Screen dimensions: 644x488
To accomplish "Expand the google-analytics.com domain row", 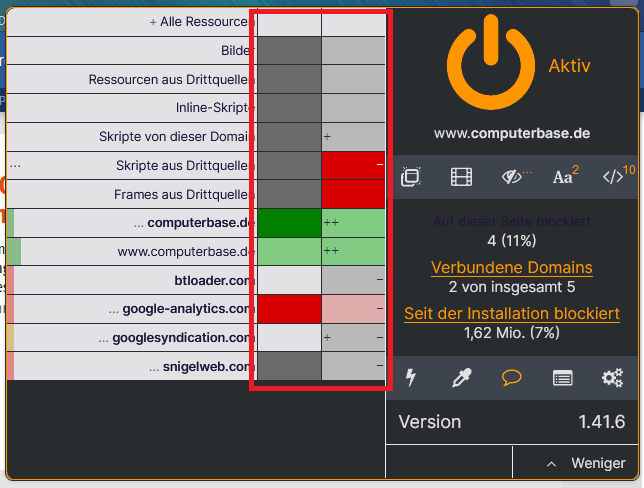I will point(114,310).
